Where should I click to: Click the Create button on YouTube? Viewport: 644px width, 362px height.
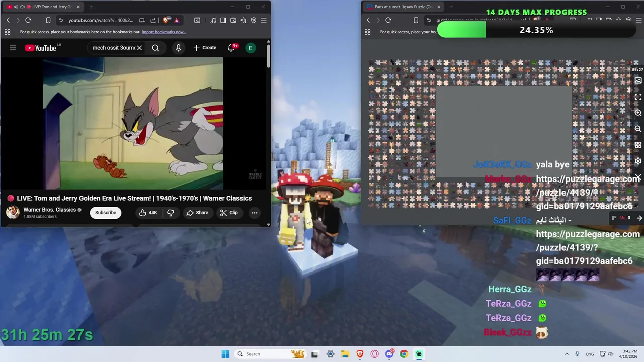(x=205, y=48)
